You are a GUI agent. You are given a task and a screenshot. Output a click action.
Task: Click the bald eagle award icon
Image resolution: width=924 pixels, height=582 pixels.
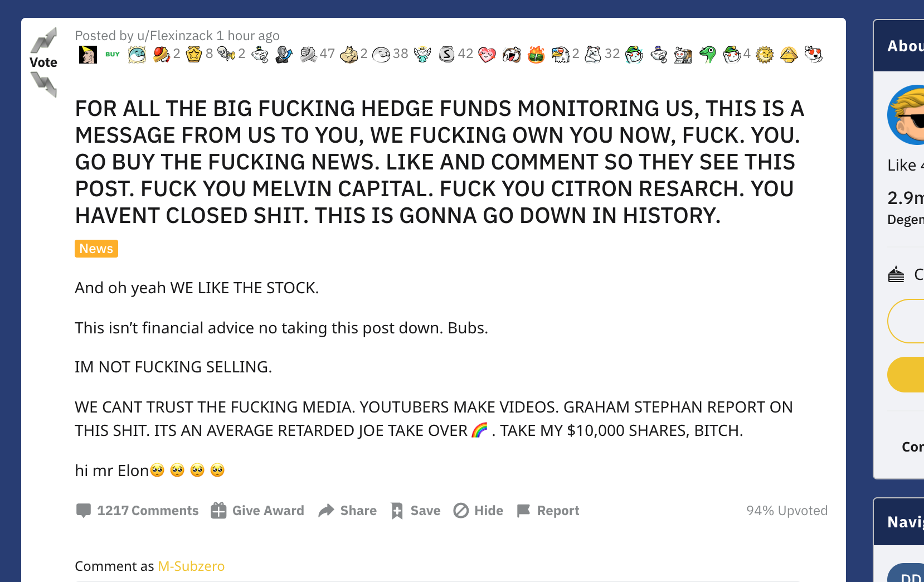tap(559, 54)
